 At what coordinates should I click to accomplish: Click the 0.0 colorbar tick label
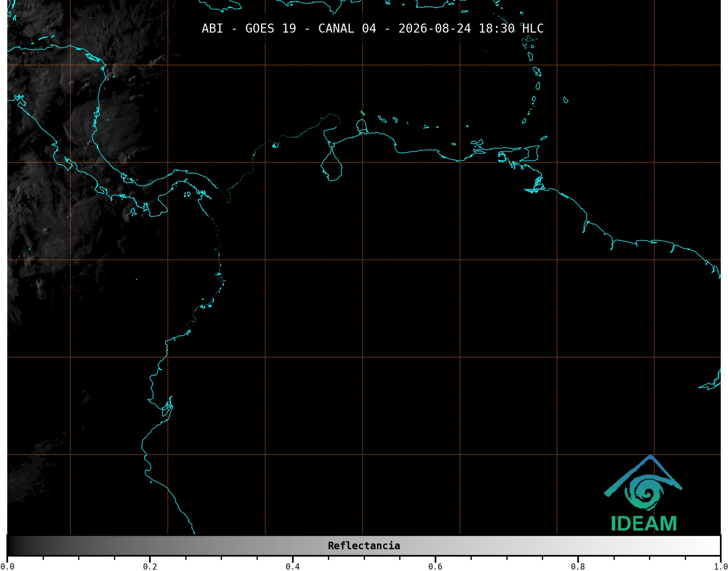(x=7, y=566)
